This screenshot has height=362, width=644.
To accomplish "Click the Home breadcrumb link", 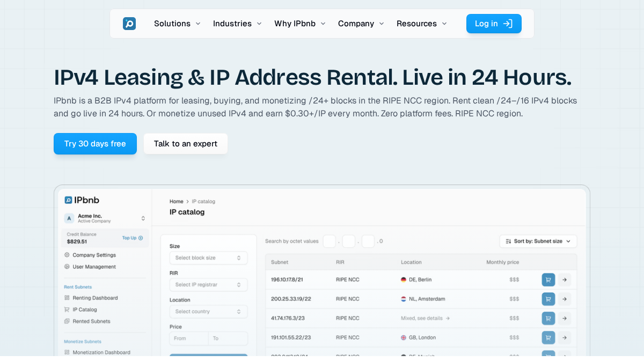I will pos(177,202).
